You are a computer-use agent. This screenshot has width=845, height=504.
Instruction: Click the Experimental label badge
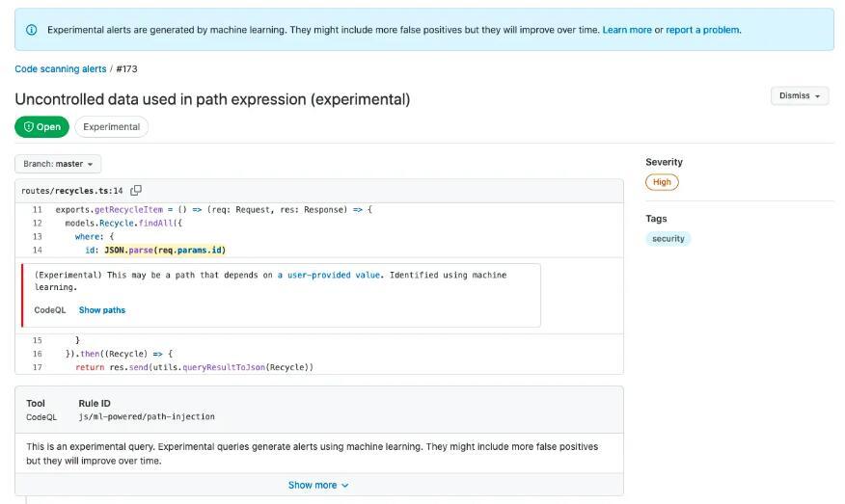pyautogui.click(x=112, y=127)
